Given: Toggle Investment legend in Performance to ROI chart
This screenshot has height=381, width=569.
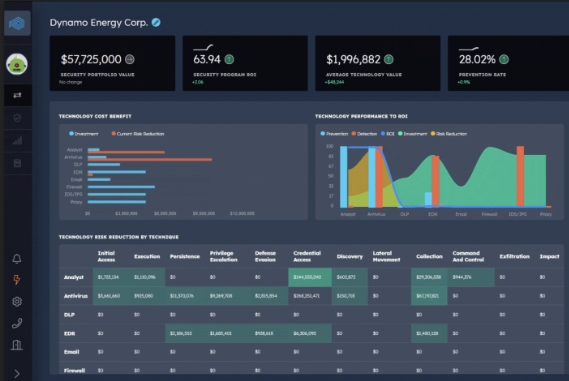Looking at the screenshot, I should [x=413, y=134].
